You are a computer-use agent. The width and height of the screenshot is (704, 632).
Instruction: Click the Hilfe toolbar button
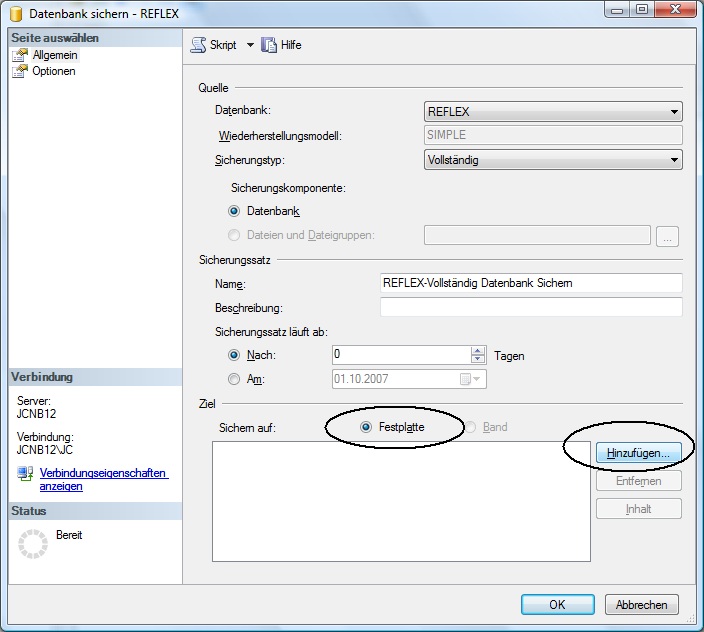[x=281, y=45]
